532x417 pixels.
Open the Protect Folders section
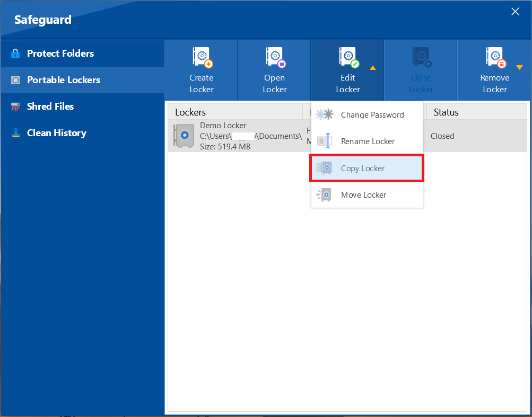[x=82, y=53]
